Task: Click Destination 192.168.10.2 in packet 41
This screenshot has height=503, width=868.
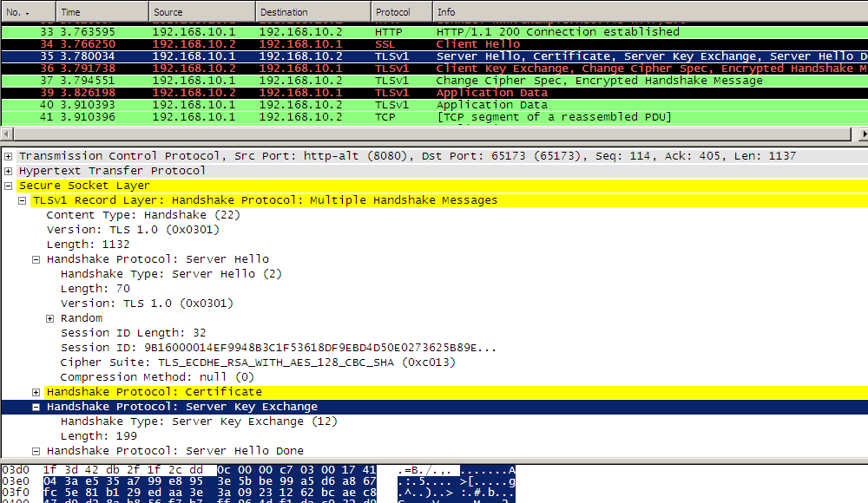Action: click(300, 117)
